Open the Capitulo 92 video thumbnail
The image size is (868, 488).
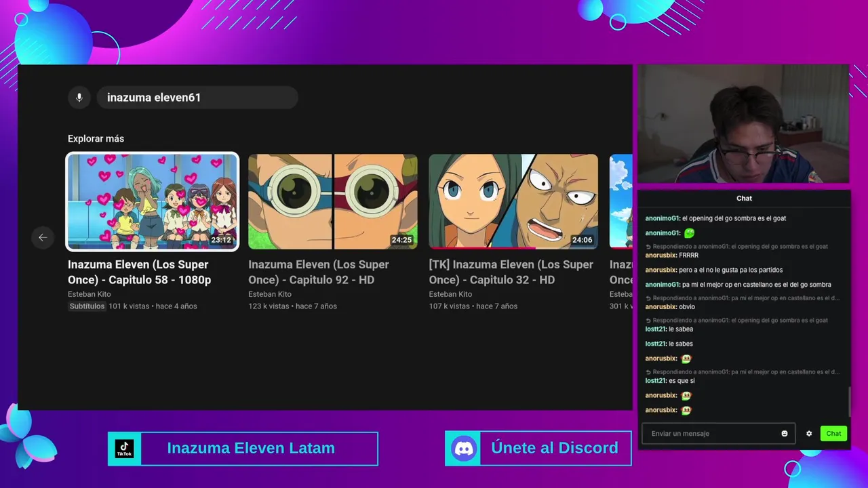point(333,201)
